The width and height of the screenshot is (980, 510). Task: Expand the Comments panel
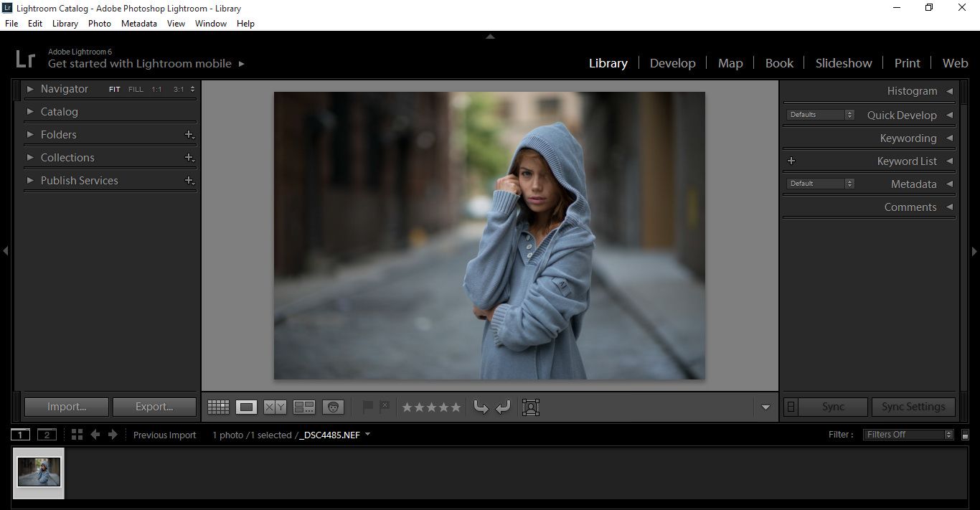(x=949, y=207)
